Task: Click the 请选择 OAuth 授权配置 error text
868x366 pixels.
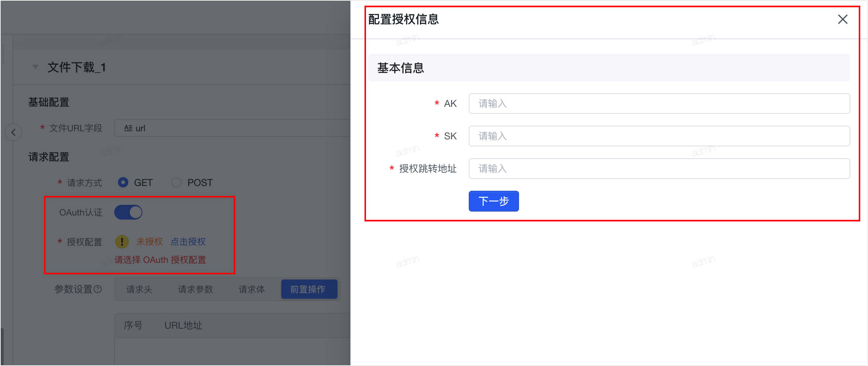Action: [160, 260]
